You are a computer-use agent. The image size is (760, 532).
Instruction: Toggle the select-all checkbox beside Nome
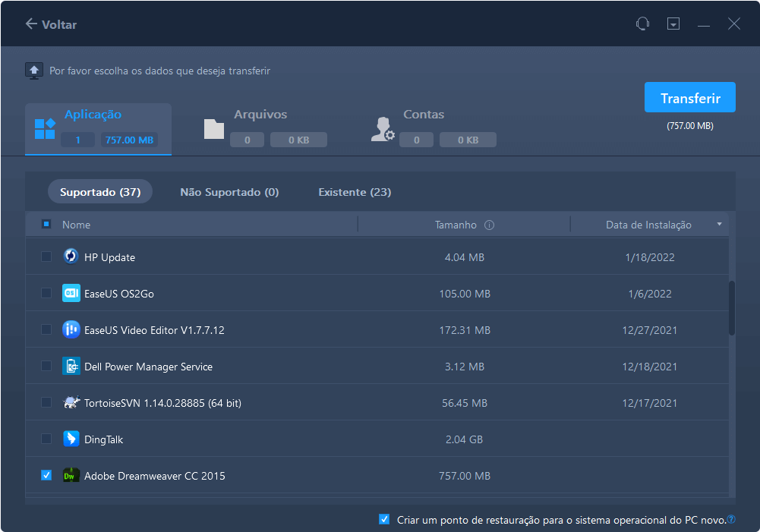pos(46,225)
